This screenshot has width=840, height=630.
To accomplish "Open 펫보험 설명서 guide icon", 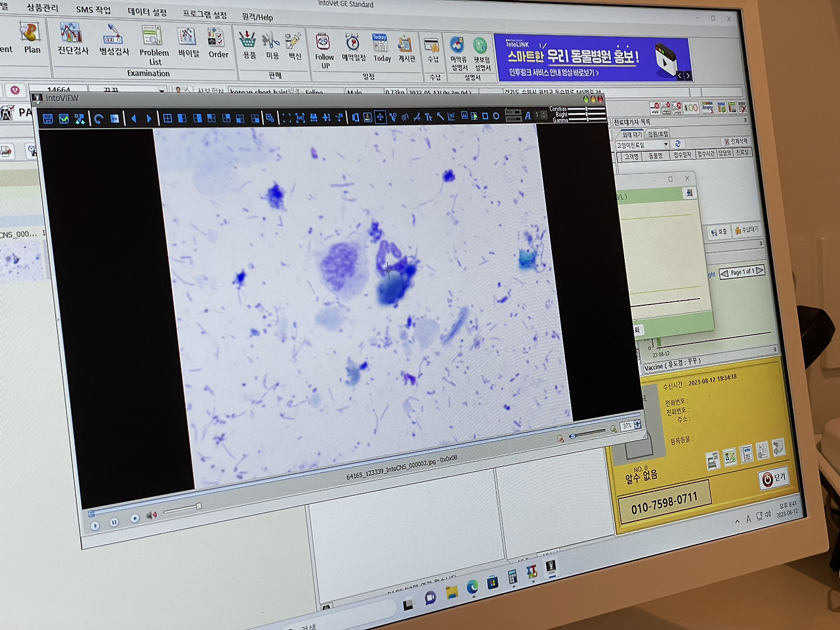I will point(482,56).
